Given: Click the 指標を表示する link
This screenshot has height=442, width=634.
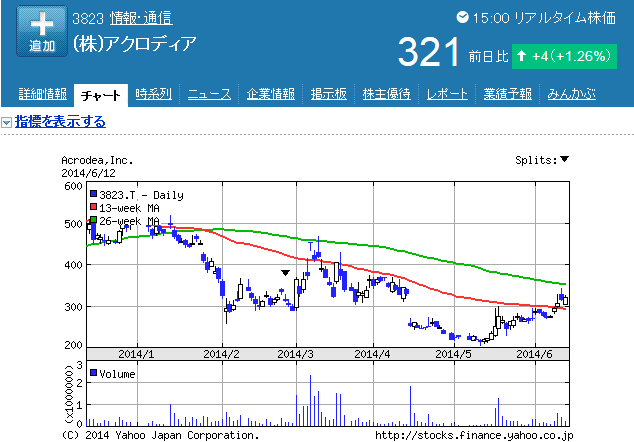Looking at the screenshot, I should coord(60,122).
